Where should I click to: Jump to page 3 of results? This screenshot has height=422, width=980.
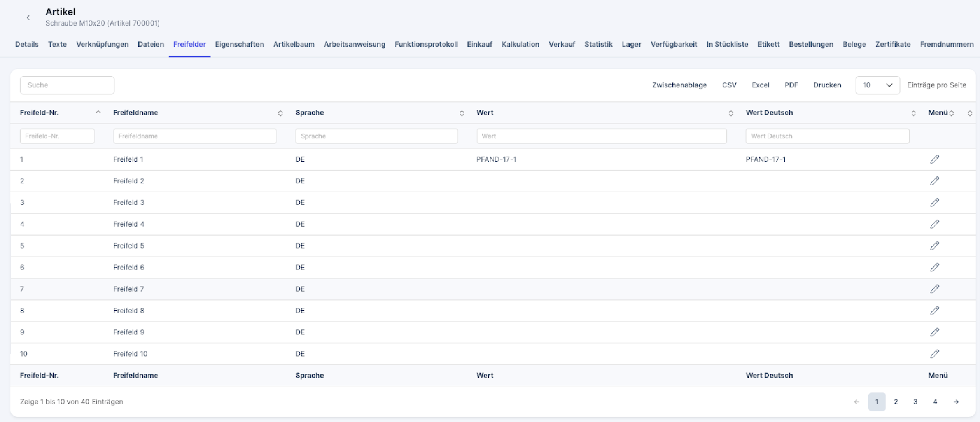click(915, 402)
